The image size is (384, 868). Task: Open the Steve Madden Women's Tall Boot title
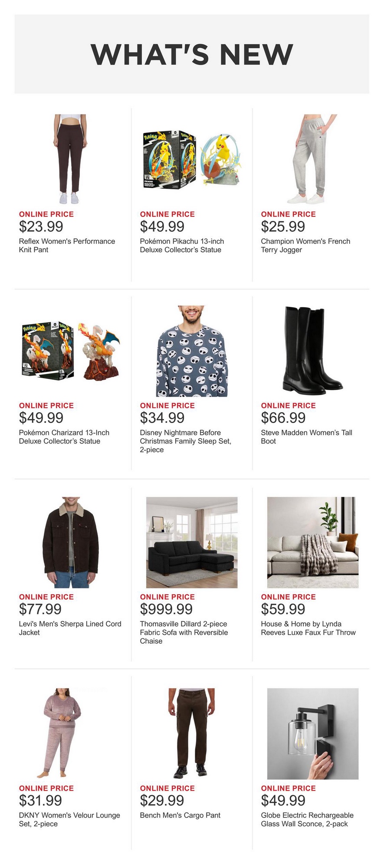(306, 437)
